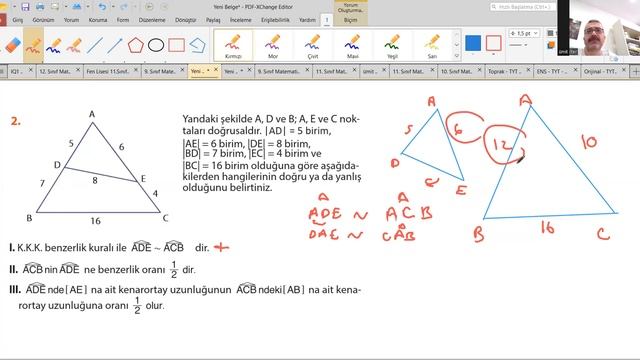Choose the Sarı pencil style
The height and width of the screenshot is (360, 640).
432,46
